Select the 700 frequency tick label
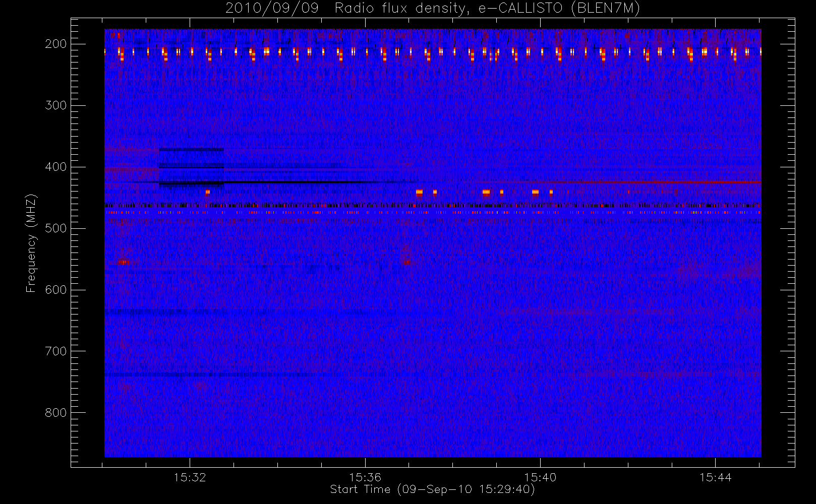The height and width of the screenshot is (504, 816). (56, 351)
